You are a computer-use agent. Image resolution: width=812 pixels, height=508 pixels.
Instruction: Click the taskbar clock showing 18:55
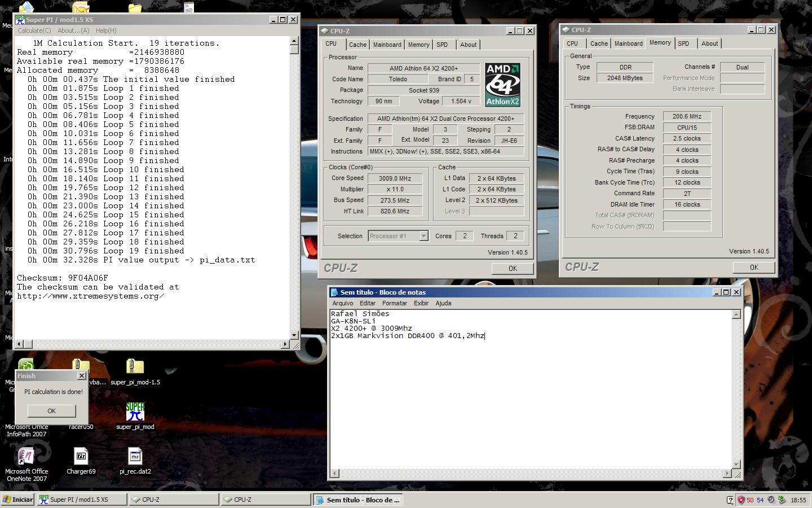tap(798, 500)
